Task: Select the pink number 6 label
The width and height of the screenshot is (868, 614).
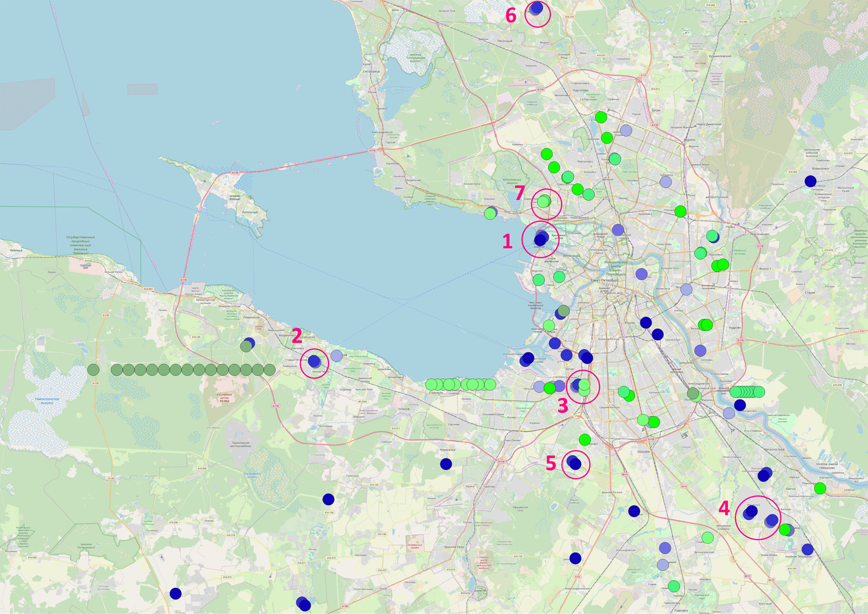Action: click(511, 16)
